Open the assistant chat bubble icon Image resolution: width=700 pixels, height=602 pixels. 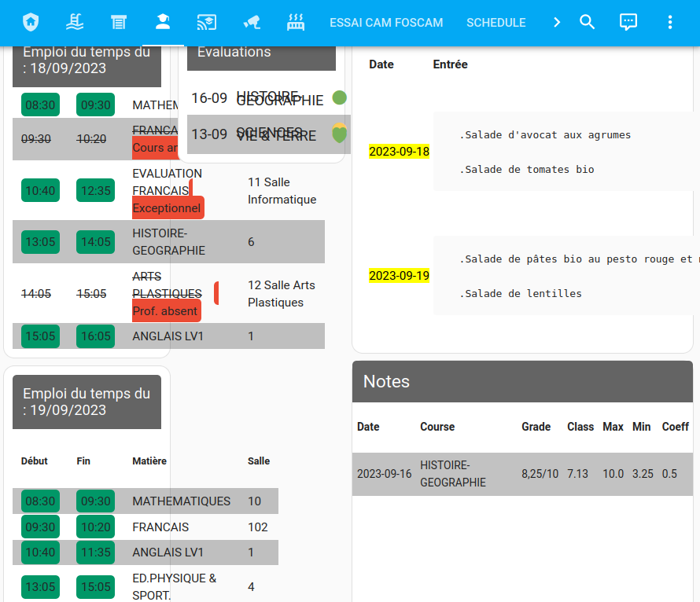628,22
